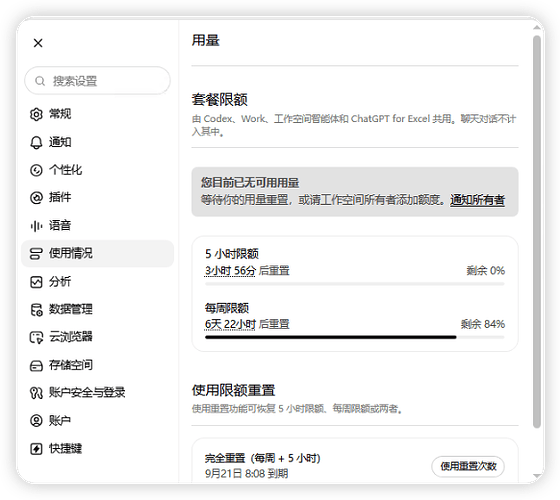Open the 数据管理 database icon
The height and width of the screenshot is (500, 560).
36,310
